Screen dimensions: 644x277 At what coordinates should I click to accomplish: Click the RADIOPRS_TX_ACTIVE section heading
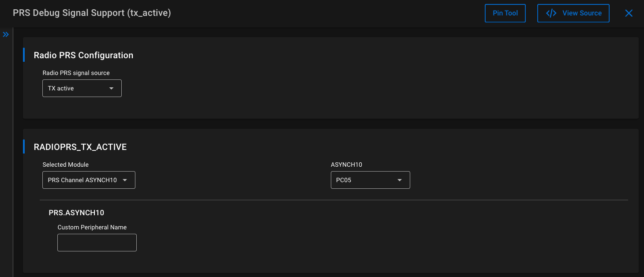coord(80,147)
